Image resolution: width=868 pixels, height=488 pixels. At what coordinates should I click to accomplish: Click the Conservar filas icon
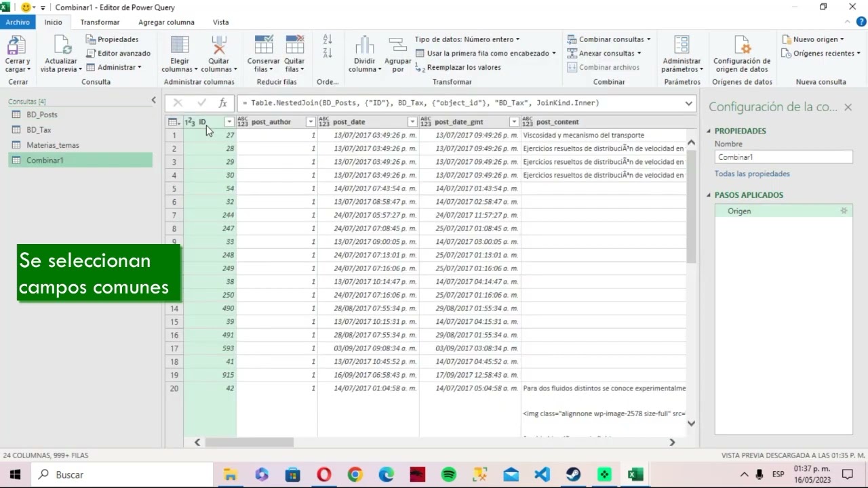point(264,45)
